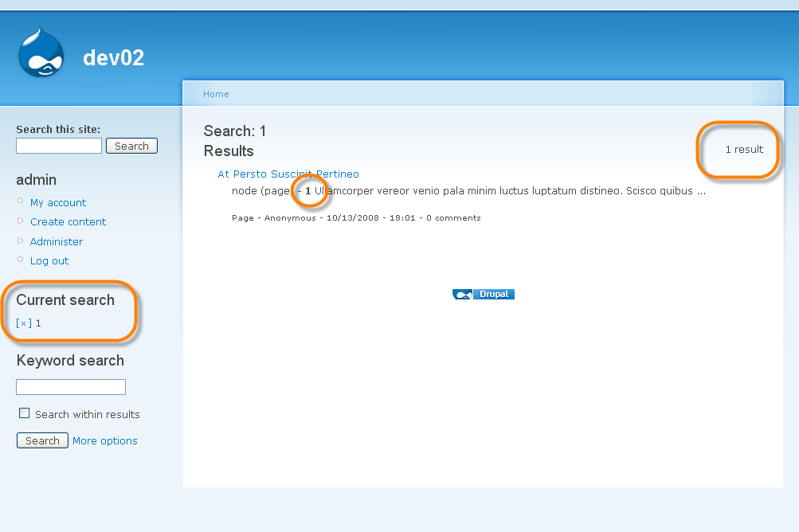Image resolution: width=799 pixels, height=532 pixels.
Task: Open the Administer link
Action: click(57, 241)
